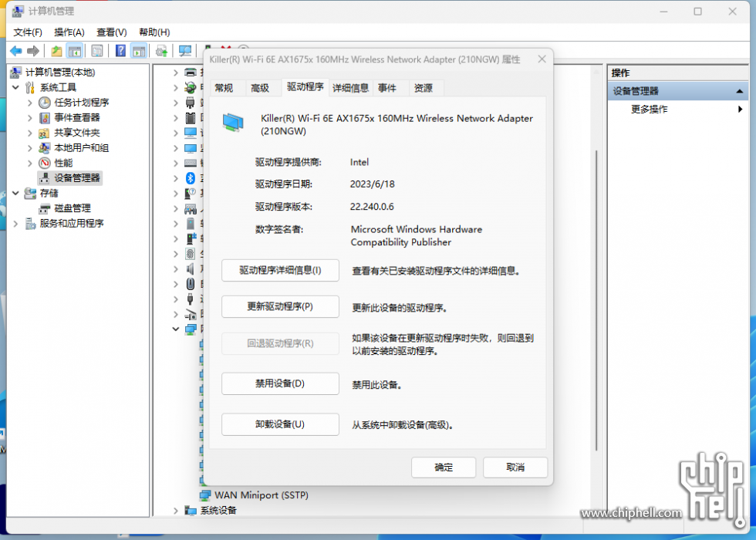Confirm with the 确定 button
The height and width of the screenshot is (540, 756).
444,467
